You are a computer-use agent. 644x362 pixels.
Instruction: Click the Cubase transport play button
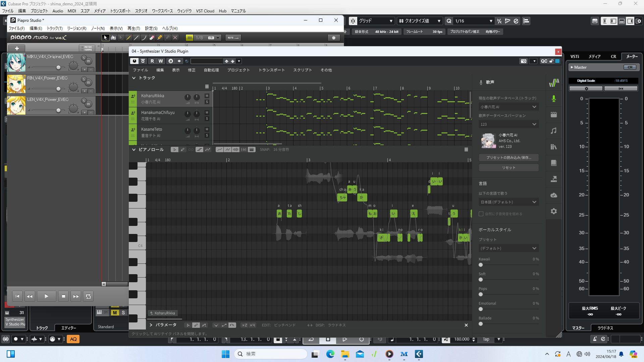(344, 339)
